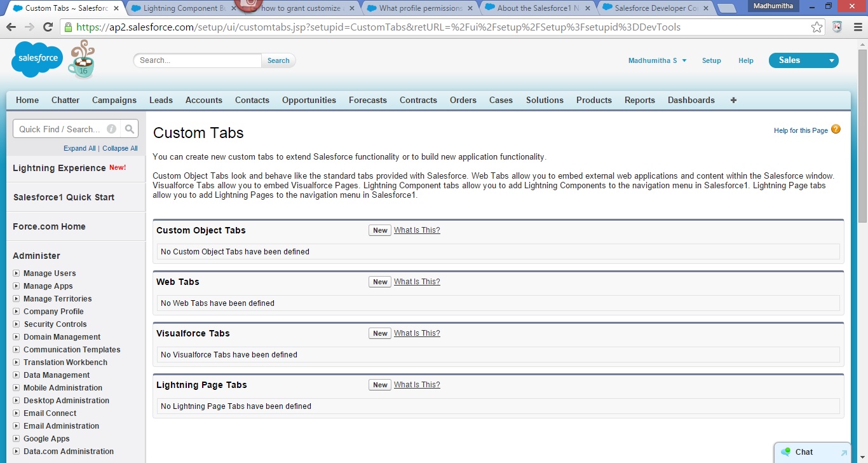Open the Sales app dropdown menu

[831, 60]
